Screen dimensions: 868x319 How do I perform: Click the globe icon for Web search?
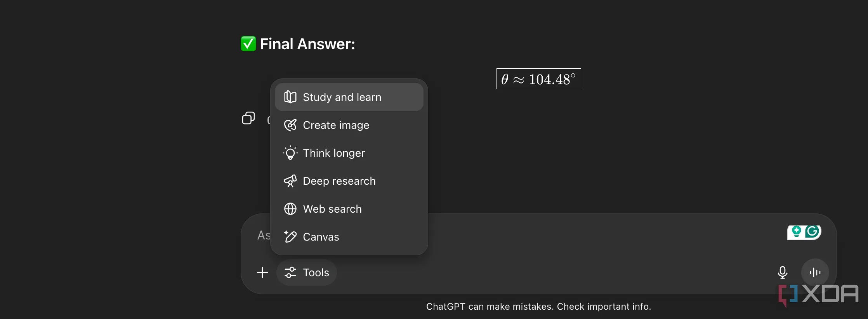tap(290, 209)
